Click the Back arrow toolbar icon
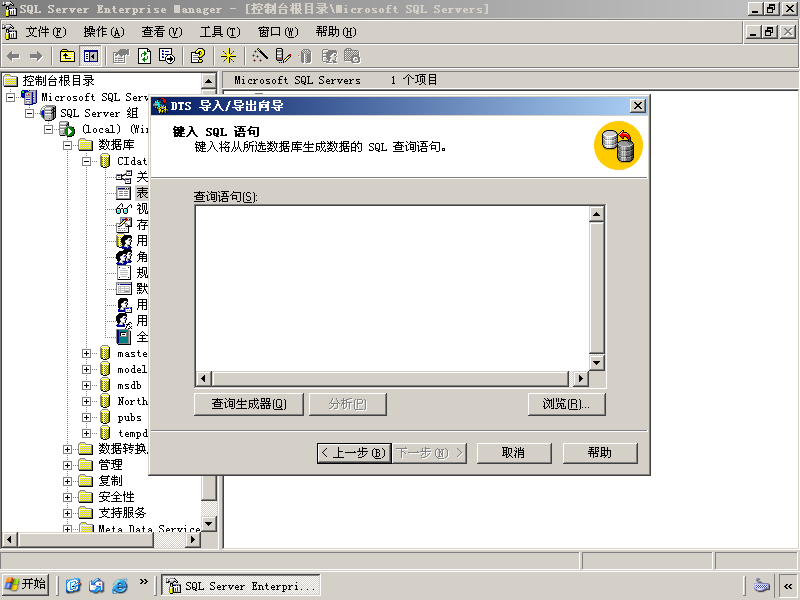Viewport: 800px width, 600px height. click(13, 56)
